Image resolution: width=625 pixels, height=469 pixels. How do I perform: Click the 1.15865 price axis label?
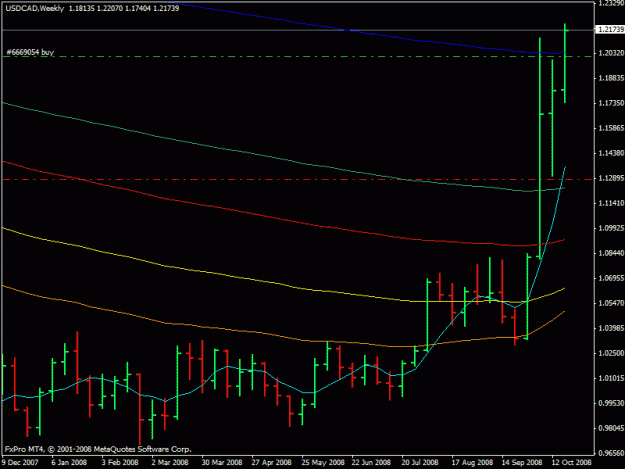(611, 128)
